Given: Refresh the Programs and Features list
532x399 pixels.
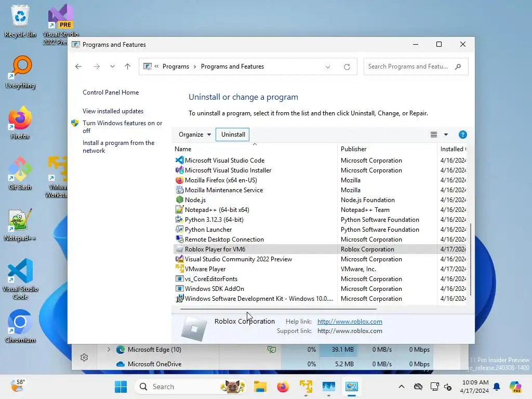Looking at the screenshot, I should coord(347,66).
